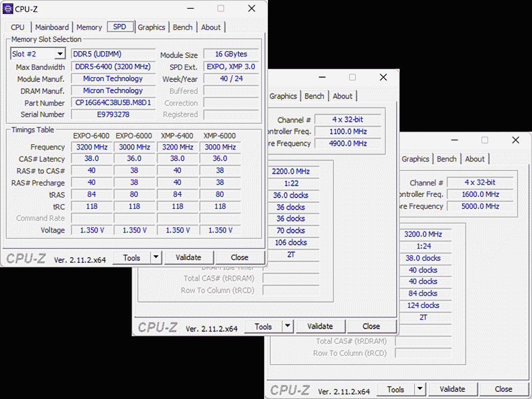Open About tab in the middle 2200.0 MHz window
This screenshot has width=532, height=399.
pyautogui.click(x=342, y=96)
